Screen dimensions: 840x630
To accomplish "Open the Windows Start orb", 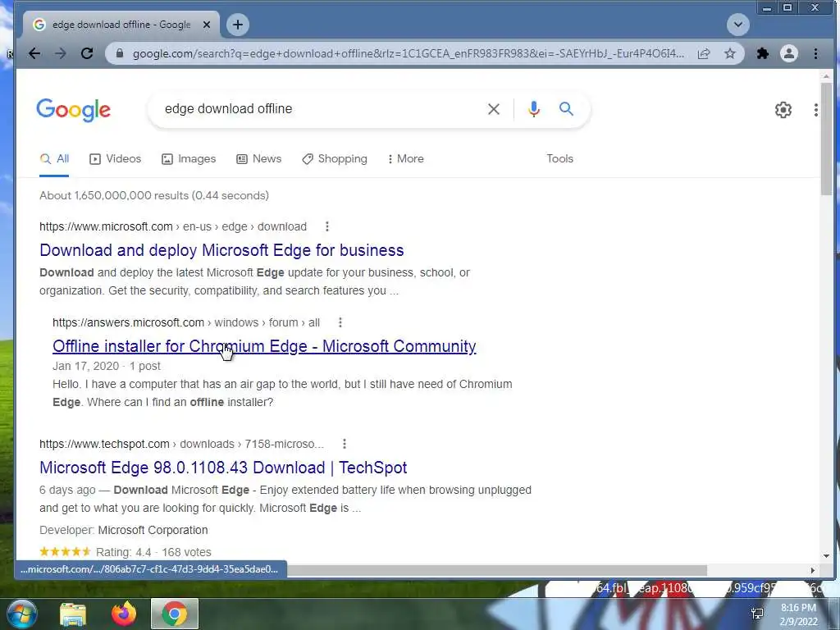I will 21,614.
